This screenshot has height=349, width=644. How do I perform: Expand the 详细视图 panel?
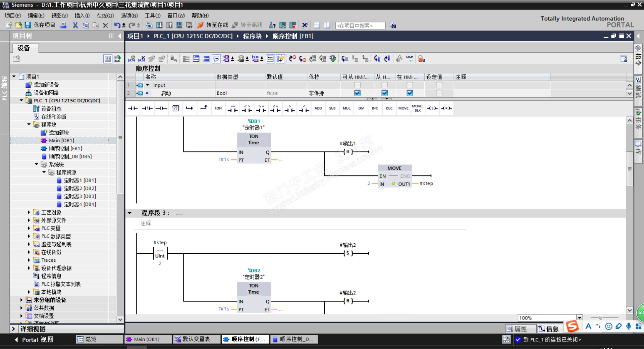[x=13, y=329]
